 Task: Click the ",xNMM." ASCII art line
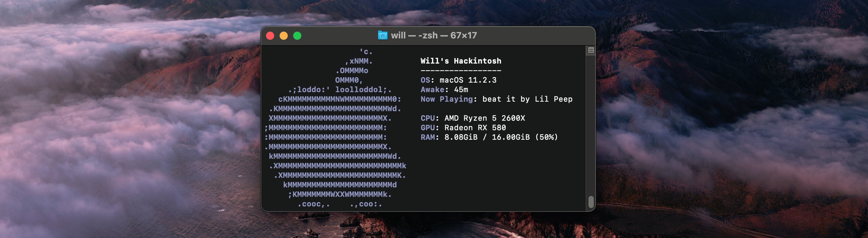pyautogui.click(x=359, y=61)
